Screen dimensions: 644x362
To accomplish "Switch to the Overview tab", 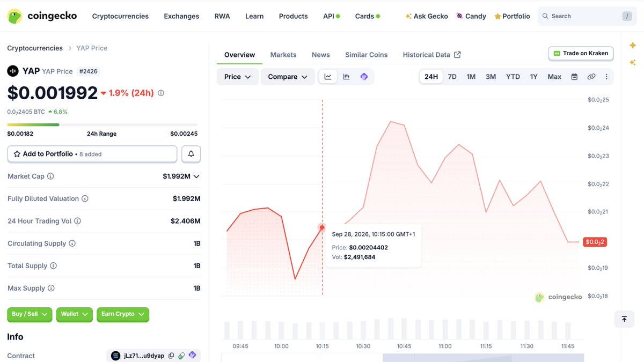I will (x=240, y=55).
